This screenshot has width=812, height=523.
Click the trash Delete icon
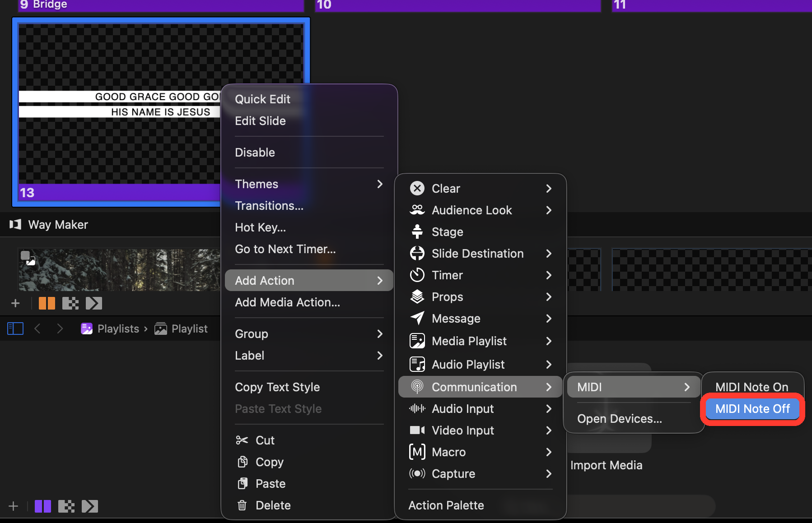pos(242,505)
